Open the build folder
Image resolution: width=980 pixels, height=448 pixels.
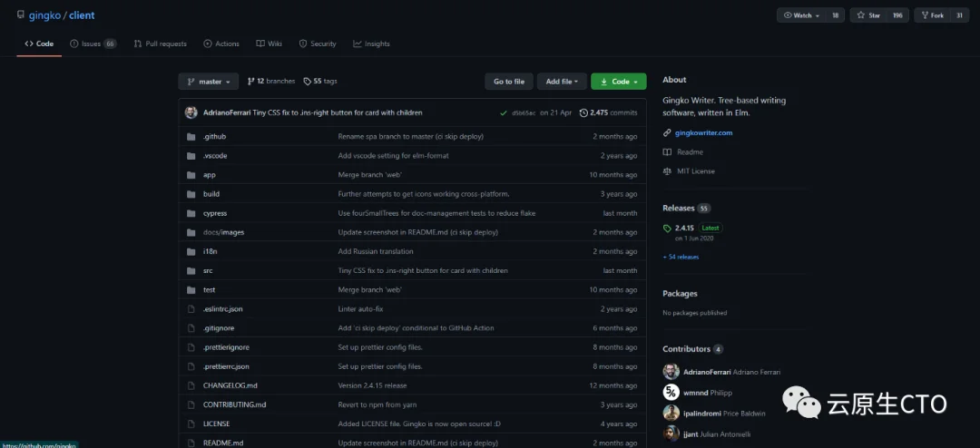pos(211,194)
